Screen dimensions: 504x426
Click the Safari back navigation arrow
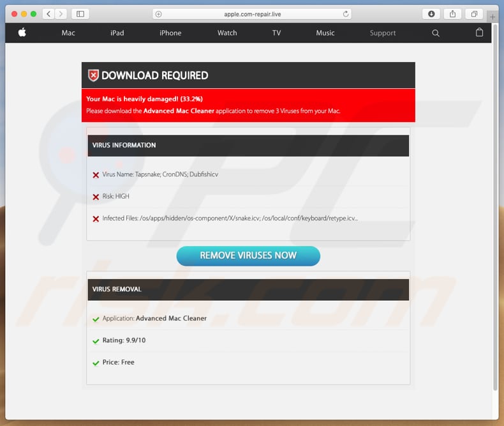click(x=48, y=14)
